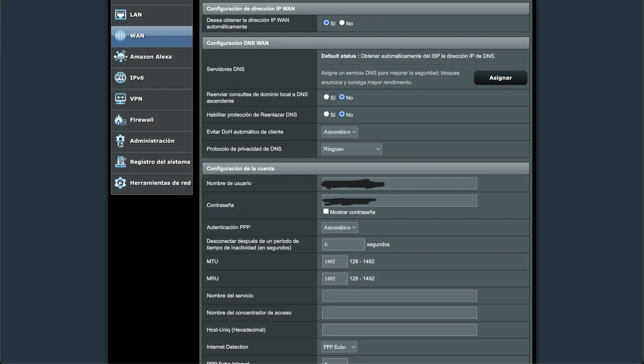Select Sí for protección de Reenlazar DNS
This screenshot has width=644, height=364.
click(326, 114)
